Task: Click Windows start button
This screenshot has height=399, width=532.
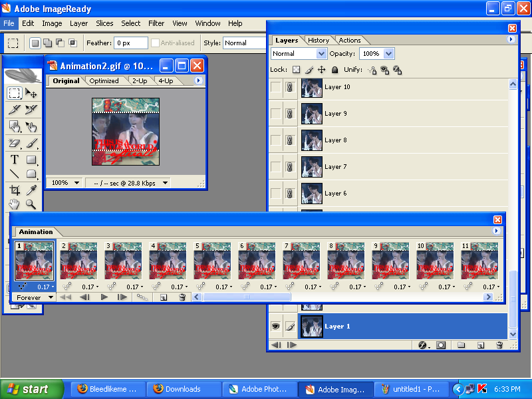Action: [x=31, y=389]
